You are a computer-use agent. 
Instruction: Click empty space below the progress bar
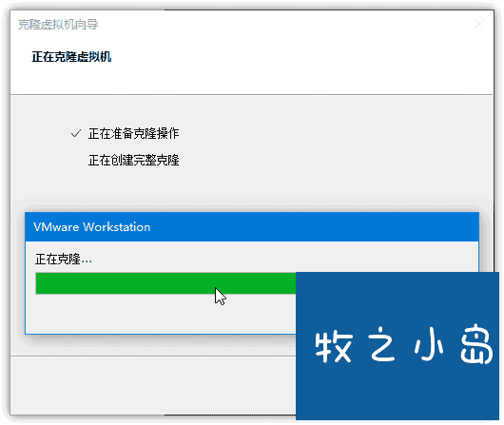tap(161, 314)
